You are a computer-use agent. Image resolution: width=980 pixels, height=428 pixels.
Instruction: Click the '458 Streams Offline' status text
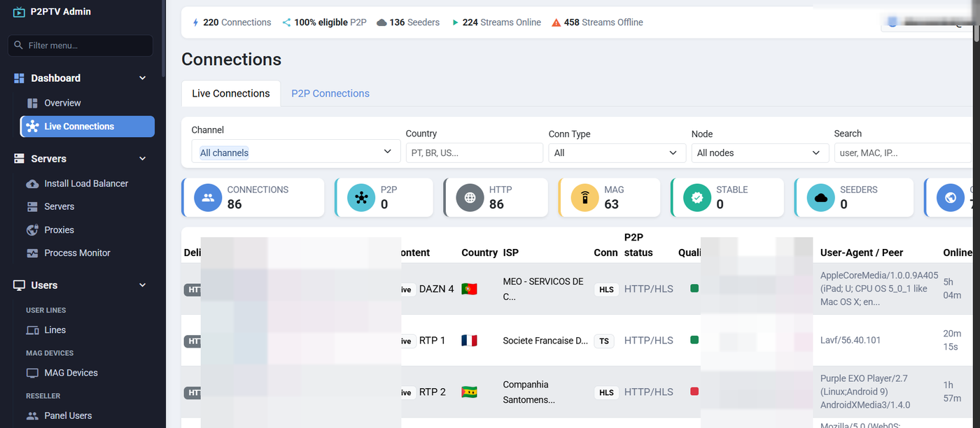[603, 22]
